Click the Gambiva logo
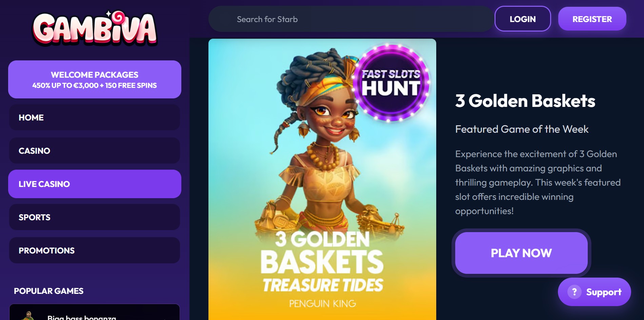This screenshot has width=644, height=320. coord(95,29)
